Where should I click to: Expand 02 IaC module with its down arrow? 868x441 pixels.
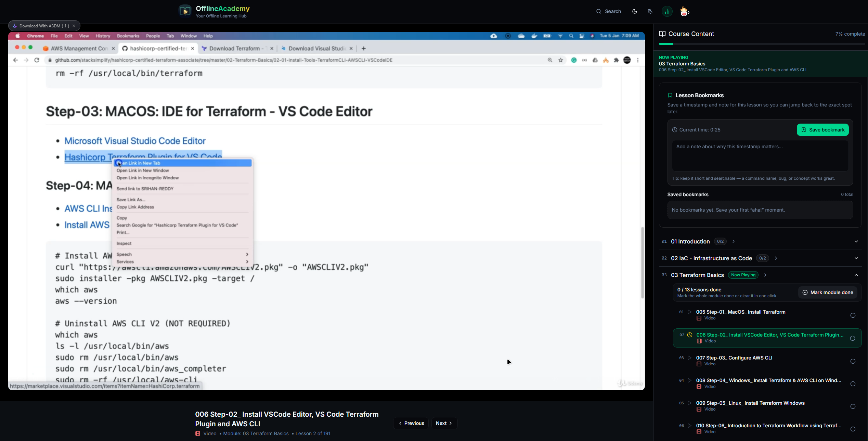(856, 258)
